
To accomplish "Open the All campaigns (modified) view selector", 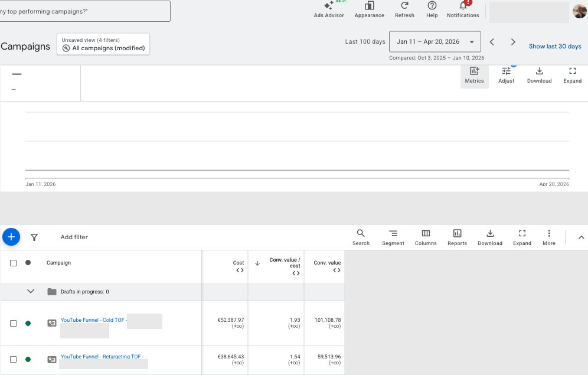I will tap(103, 44).
